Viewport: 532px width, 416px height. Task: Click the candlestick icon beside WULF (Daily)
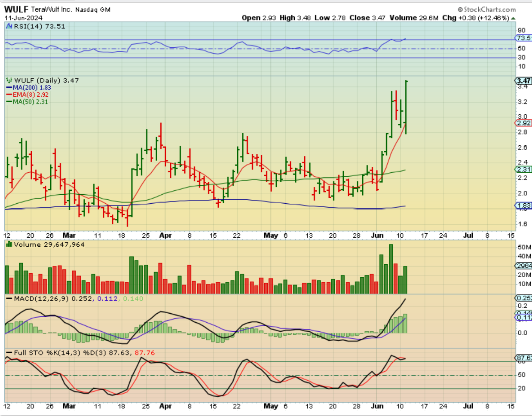[x=9, y=80]
